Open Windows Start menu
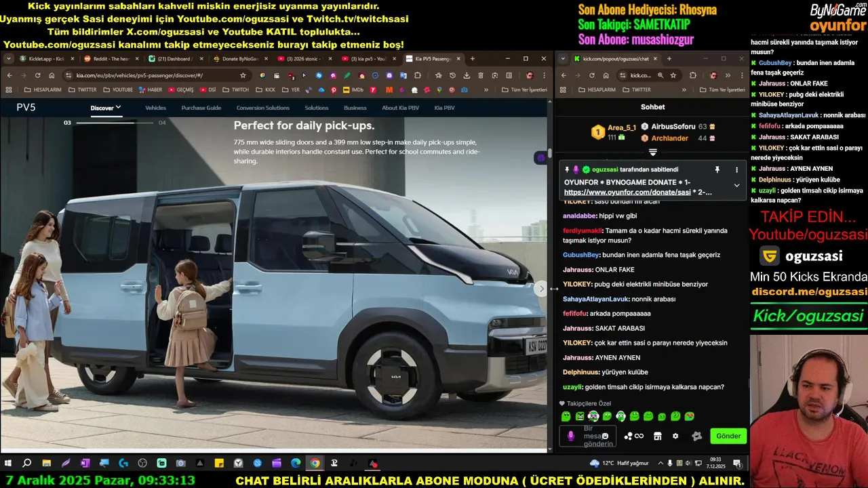The width and height of the screenshot is (868, 488). (x=8, y=464)
